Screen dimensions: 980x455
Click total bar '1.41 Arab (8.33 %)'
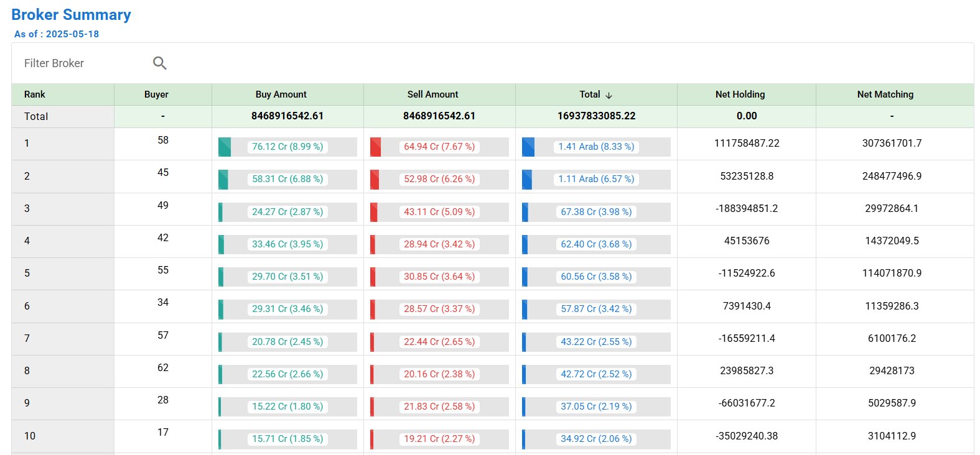tap(596, 147)
